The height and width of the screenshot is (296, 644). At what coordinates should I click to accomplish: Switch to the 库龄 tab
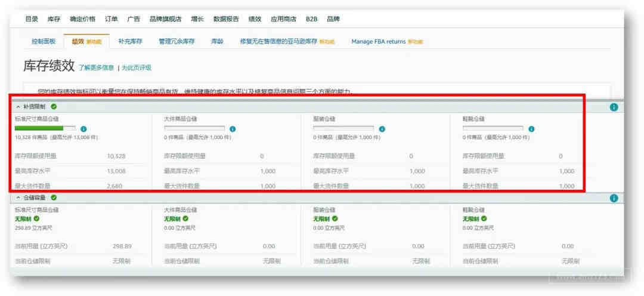[217, 42]
